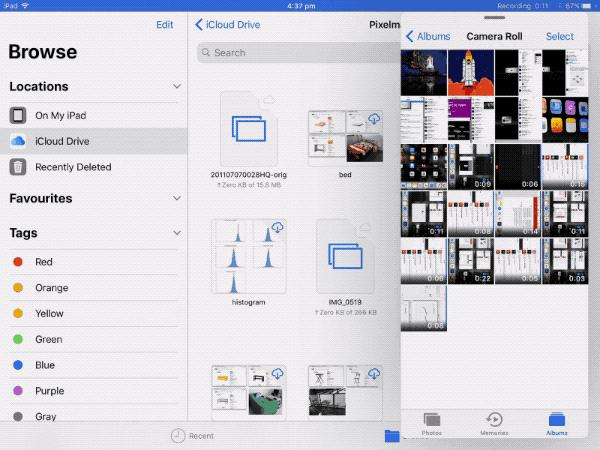Open the purple window screenshot thumbnail

tap(471, 120)
